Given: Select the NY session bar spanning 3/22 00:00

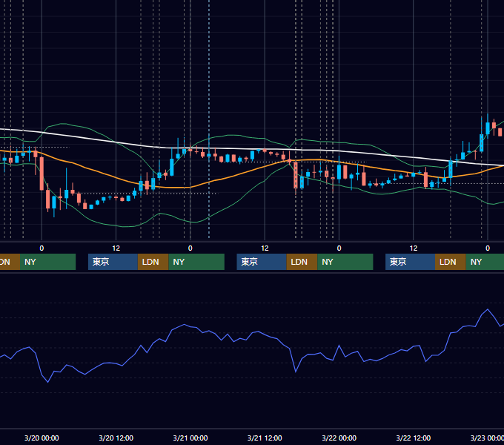Looking at the screenshot, I should pos(345,262).
